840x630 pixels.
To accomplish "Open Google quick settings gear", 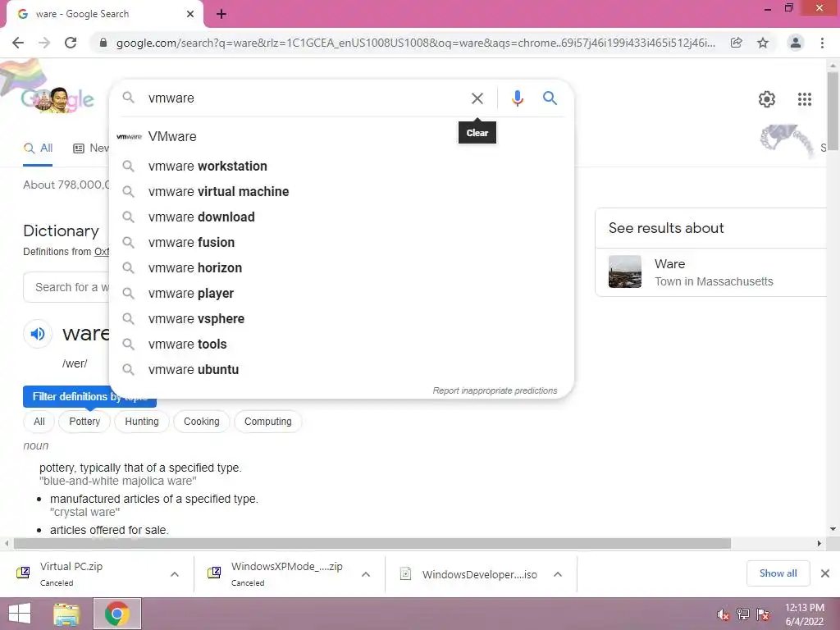I will pyautogui.click(x=767, y=99).
